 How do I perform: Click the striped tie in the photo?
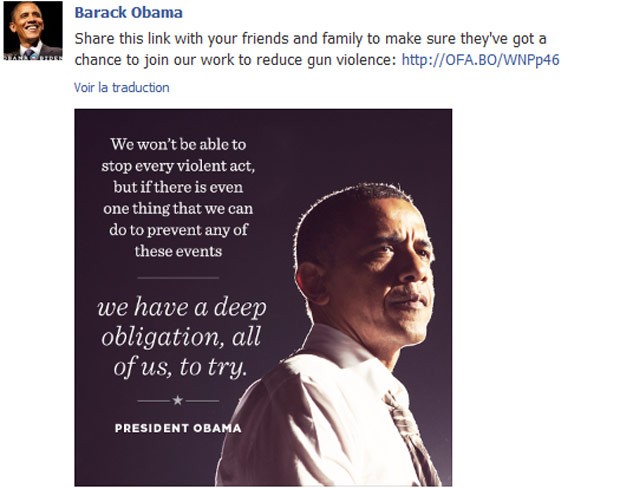coord(411,435)
